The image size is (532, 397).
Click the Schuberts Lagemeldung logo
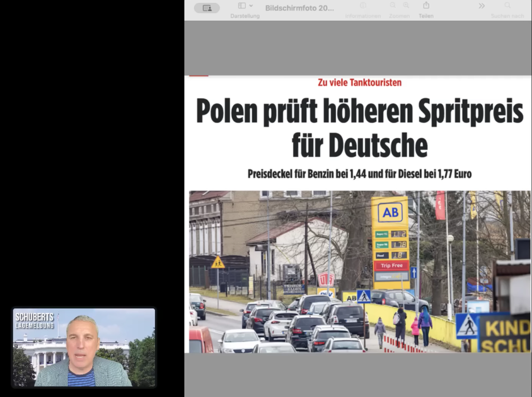click(34, 321)
